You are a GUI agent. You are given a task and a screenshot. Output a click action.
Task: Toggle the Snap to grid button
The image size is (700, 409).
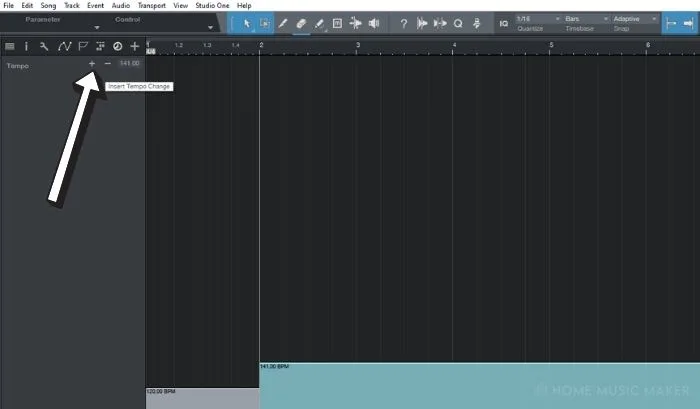(x=671, y=23)
